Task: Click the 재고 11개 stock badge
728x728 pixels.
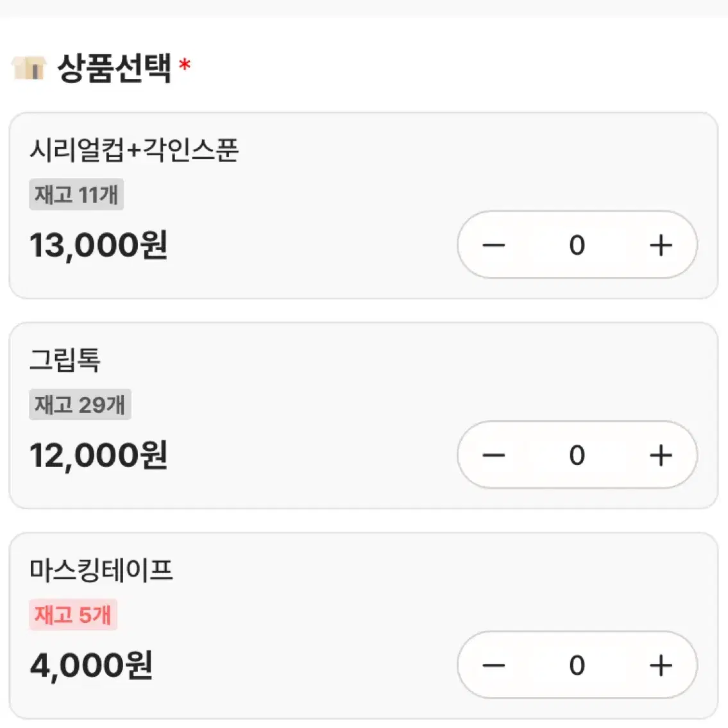Action: click(76, 194)
